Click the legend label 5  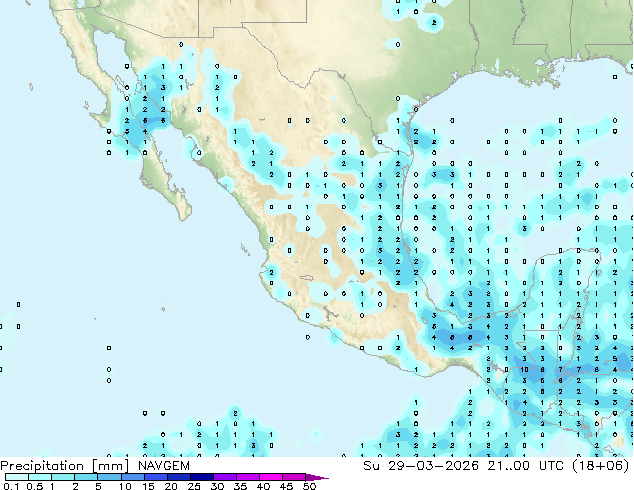[98, 486]
